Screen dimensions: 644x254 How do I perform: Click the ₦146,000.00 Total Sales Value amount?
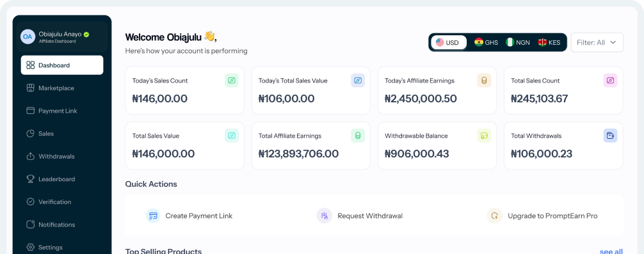(x=163, y=154)
